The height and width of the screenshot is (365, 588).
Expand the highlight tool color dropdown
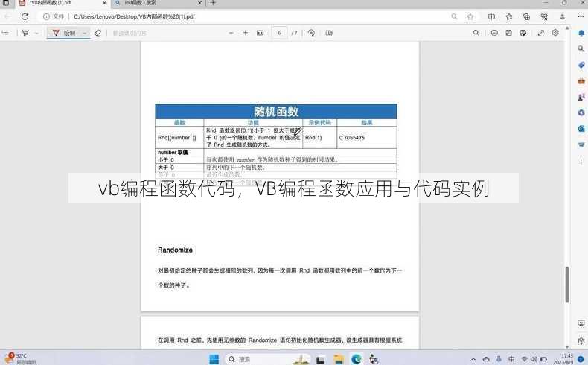tap(36, 33)
